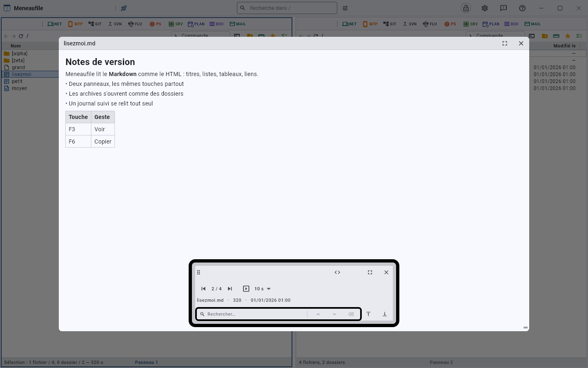
Task: Clear the viewer search text
Action: click(x=351, y=314)
